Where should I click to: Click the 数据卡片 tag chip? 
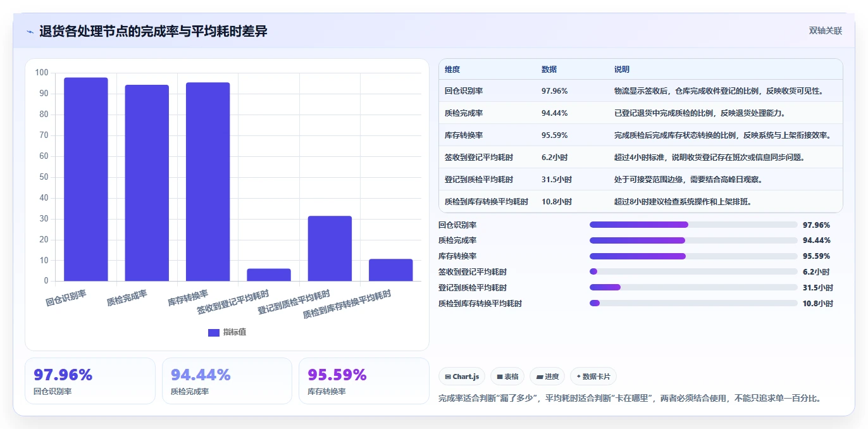[593, 376]
